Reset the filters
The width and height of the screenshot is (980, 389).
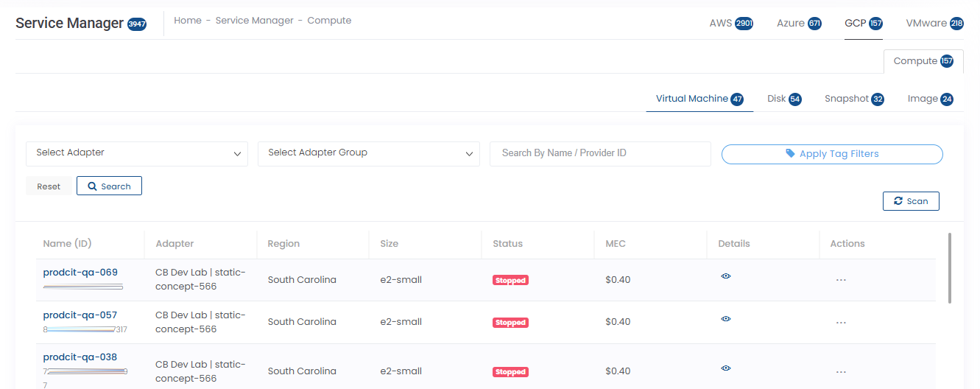(49, 186)
